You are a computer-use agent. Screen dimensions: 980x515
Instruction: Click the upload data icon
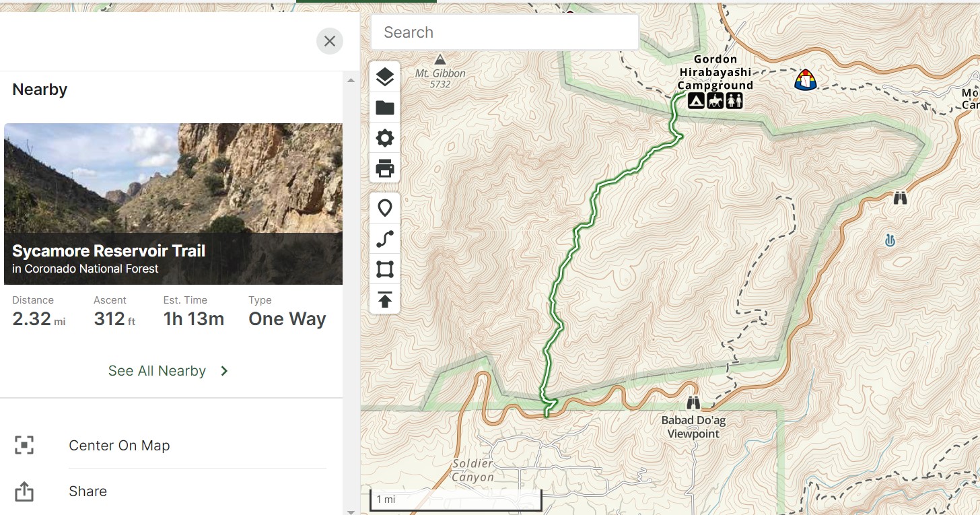click(x=384, y=300)
